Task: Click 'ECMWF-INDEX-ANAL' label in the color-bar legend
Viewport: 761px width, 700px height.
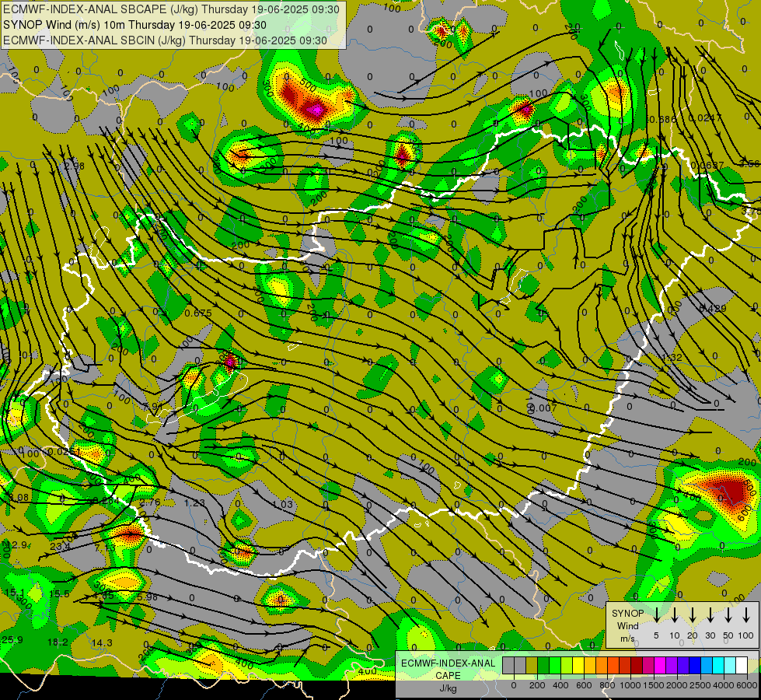Action: (x=449, y=663)
